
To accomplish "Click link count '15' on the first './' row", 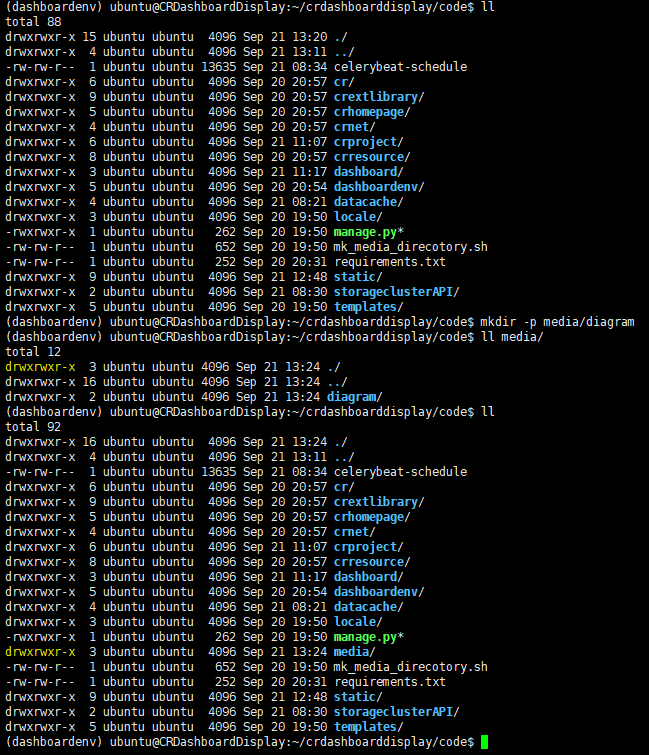I will pos(89,37).
